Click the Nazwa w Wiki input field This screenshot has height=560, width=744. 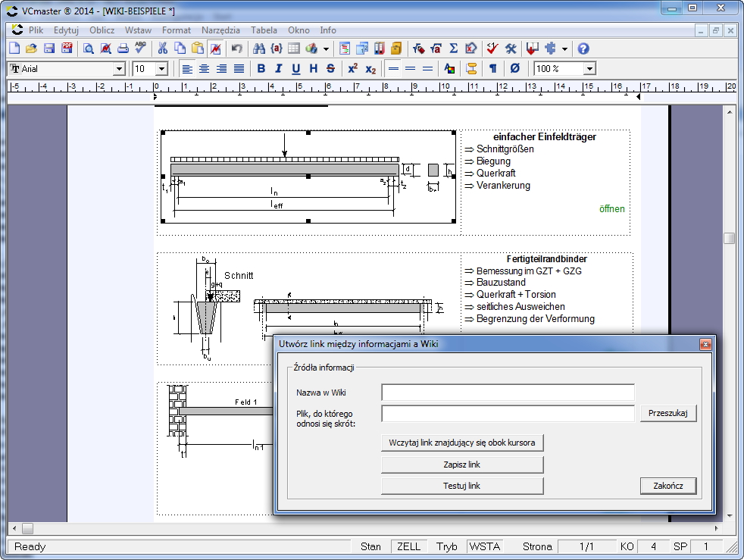508,393
